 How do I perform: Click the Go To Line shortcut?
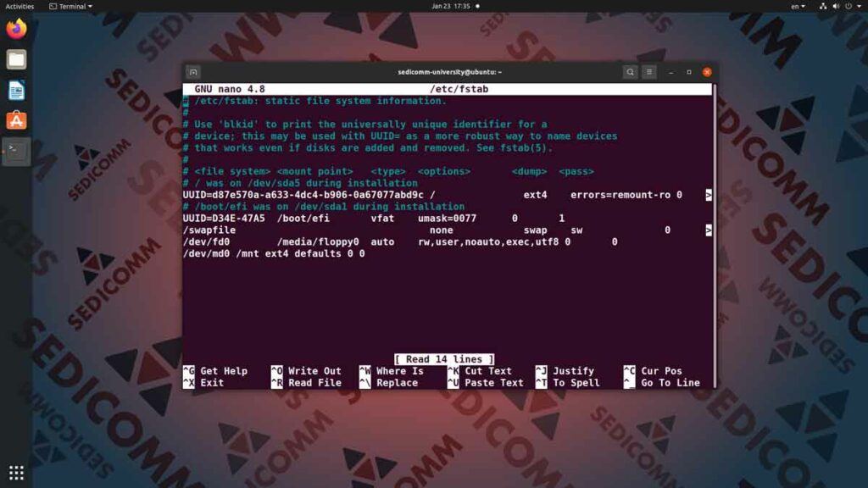click(x=661, y=383)
